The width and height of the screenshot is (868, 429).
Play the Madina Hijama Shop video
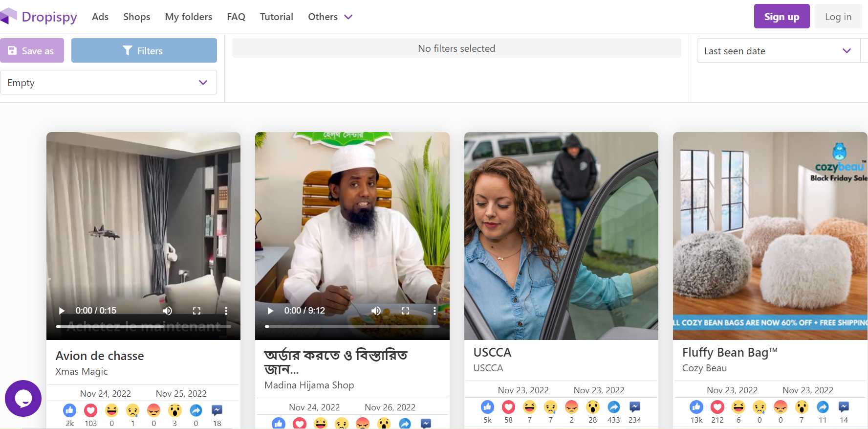270,311
